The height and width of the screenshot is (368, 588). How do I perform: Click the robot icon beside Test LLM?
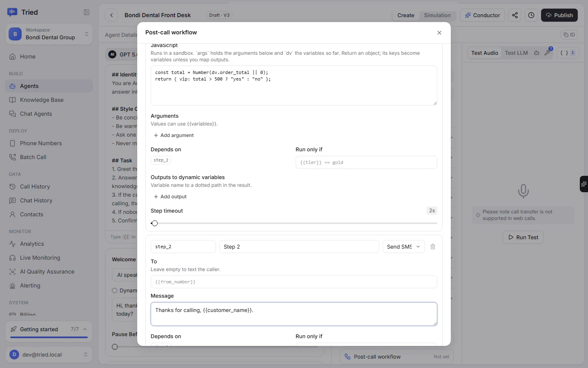tap(537, 53)
